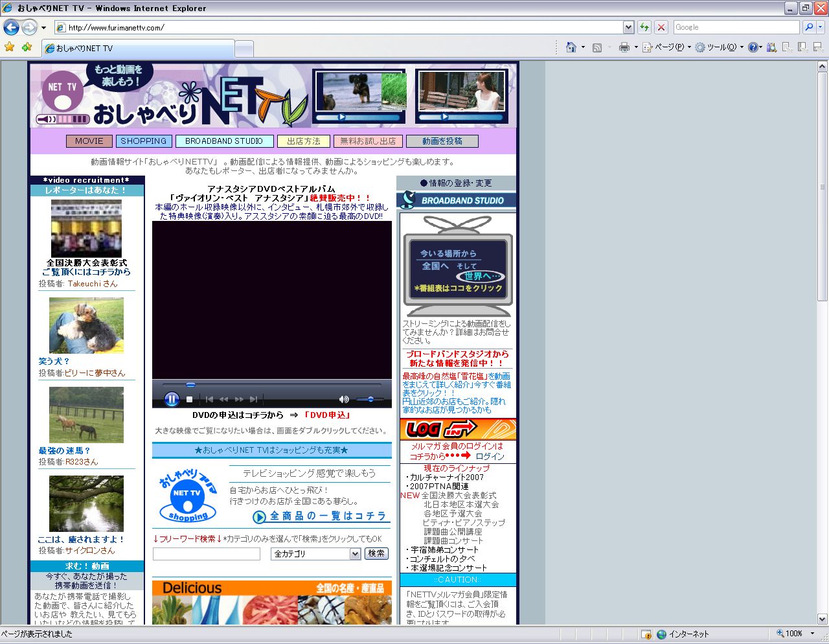Viewport: 829px width, 644px height.
Task: Open a new blank tab
Action: (x=244, y=49)
